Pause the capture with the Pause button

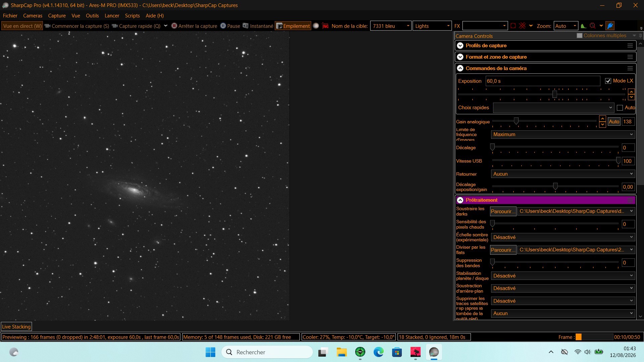click(x=230, y=26)
